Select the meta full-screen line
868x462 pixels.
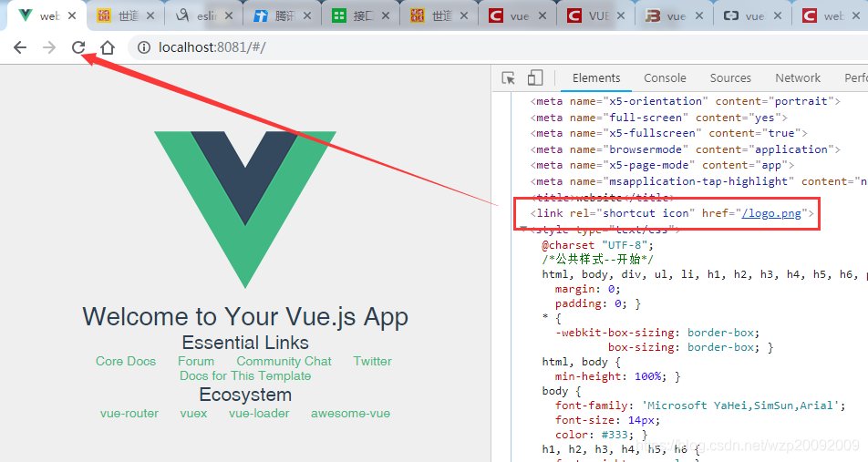(658, 118)
